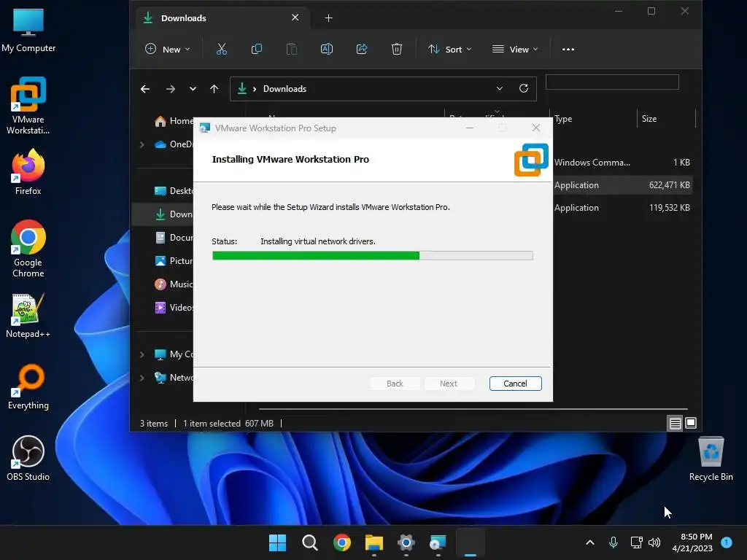Screen dimensions: 747x560
Task: Click Cancel in VMware Setup dialog
Action: coord(516,384)
